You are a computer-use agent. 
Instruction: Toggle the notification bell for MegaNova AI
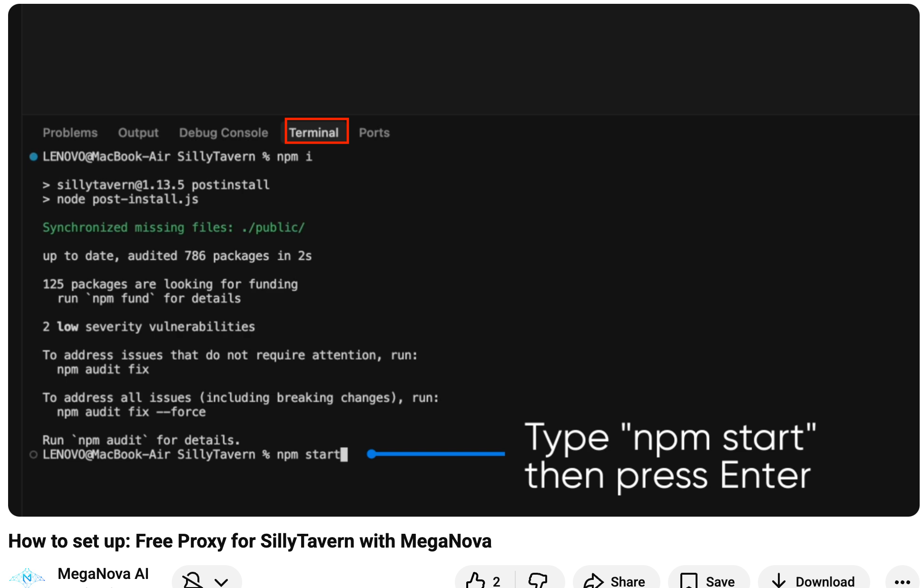193,581
